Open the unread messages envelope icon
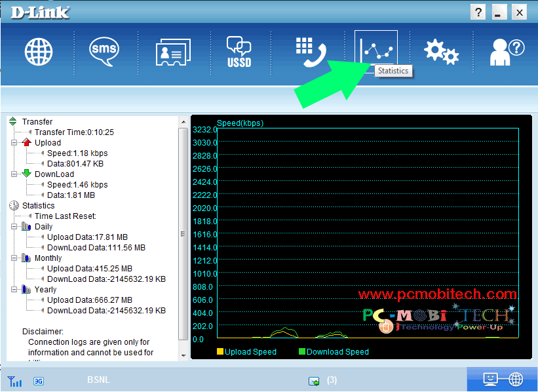This screenshot has height=392, width=538. 314,381
